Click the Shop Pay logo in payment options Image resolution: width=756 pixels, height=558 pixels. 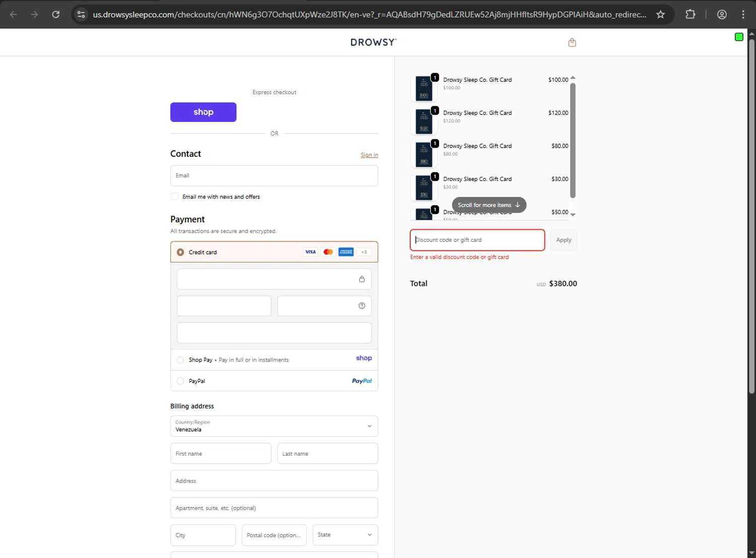[x=364, y=358]
